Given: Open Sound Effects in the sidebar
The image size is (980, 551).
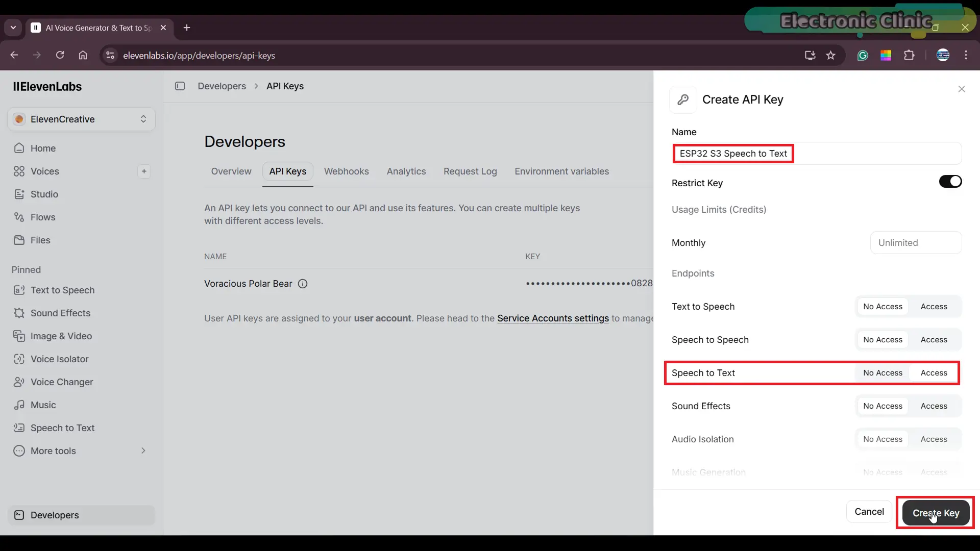Looking at the screenshot, I should point(82,313).
